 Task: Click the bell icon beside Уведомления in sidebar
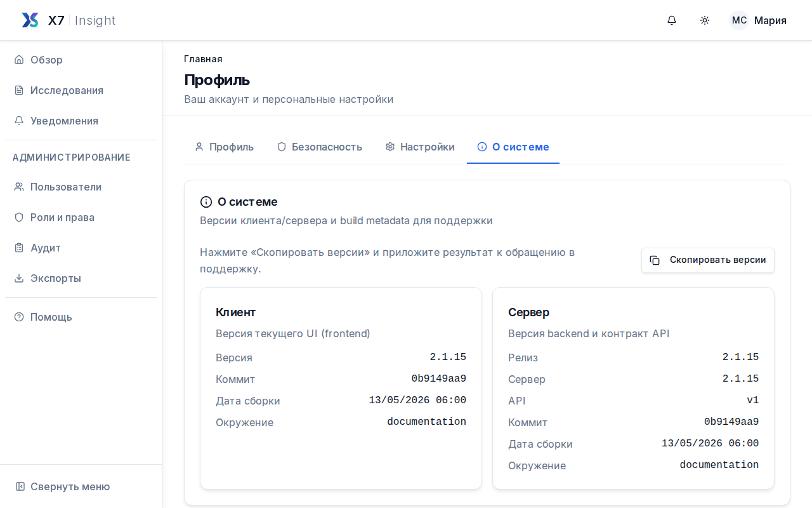19,121
